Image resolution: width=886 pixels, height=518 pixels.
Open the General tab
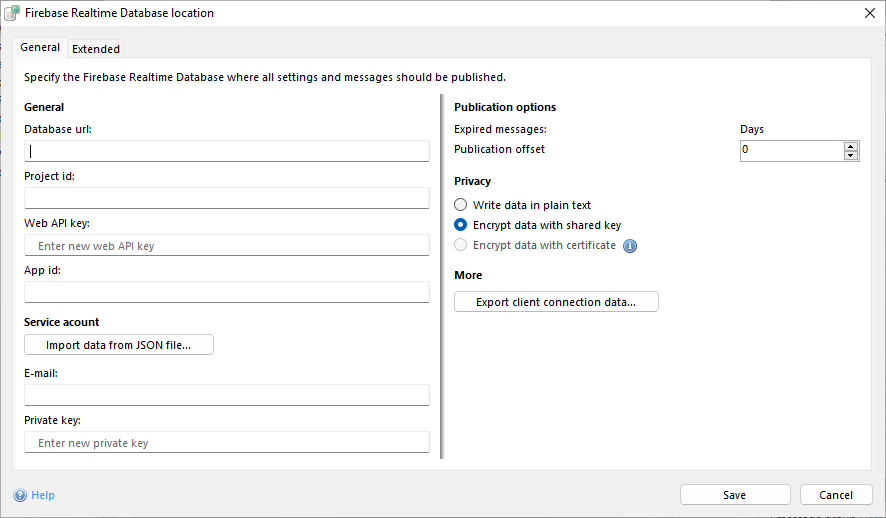point(40,48)
